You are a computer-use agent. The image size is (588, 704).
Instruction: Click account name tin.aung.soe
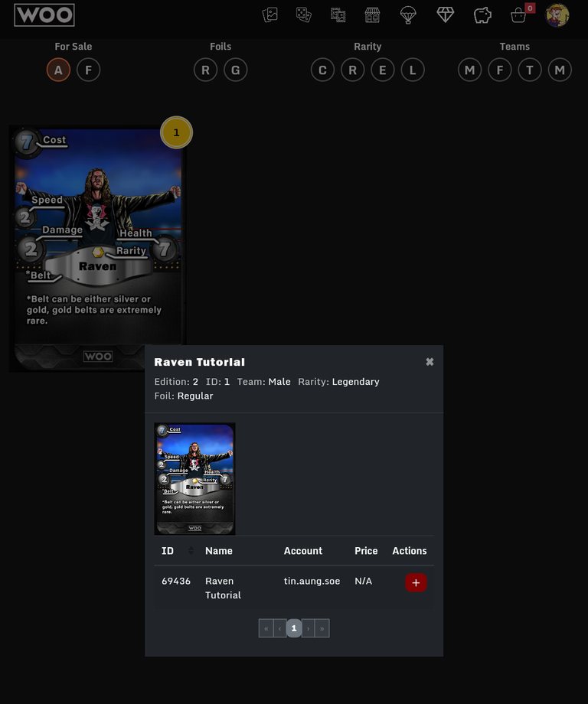[x=312, y=581]
